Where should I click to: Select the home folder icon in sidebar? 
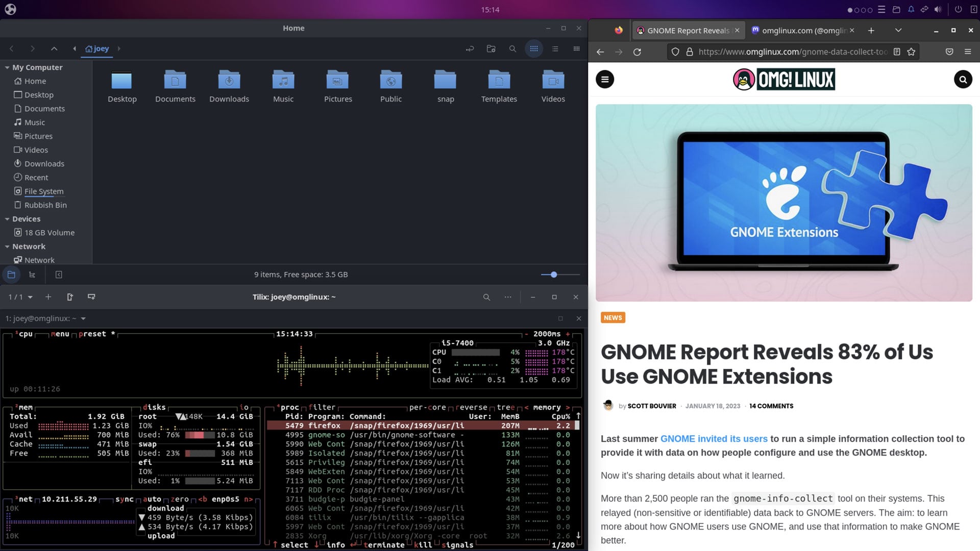(x=17, y=81)
